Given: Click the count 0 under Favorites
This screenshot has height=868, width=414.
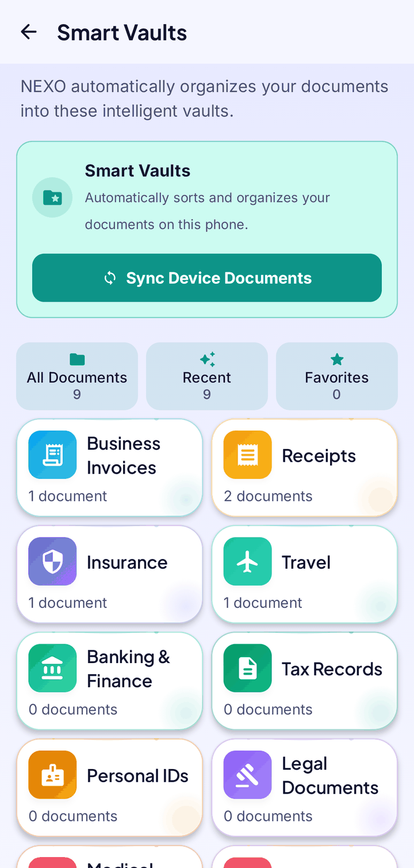Looking at the screenshot, I should point(337,394).
